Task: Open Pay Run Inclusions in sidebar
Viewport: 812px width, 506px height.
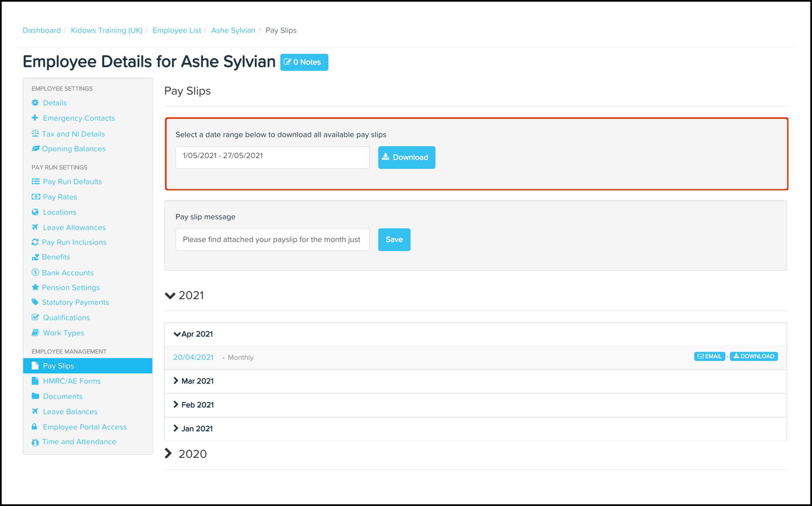Action: pyautogui.click(x=74, y=242)
